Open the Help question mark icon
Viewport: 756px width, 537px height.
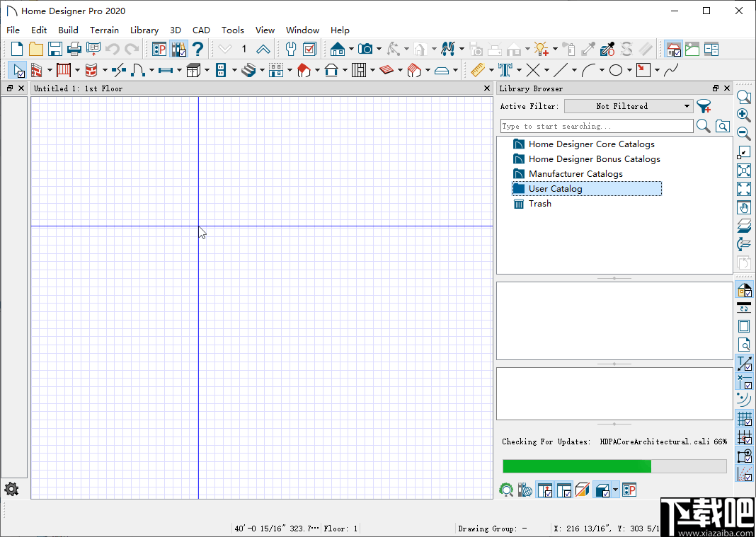(x=198, y=49)
